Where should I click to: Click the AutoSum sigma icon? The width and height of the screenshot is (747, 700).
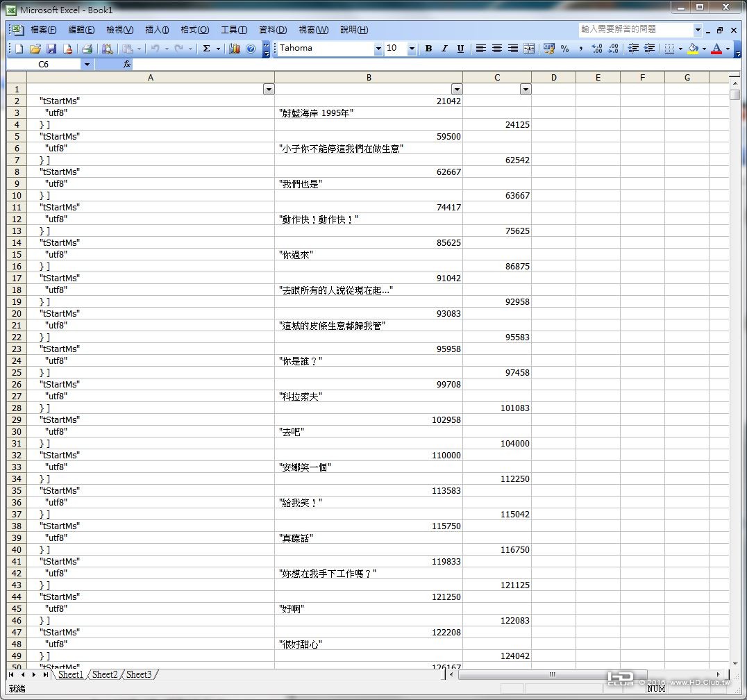tap(207, 49)
